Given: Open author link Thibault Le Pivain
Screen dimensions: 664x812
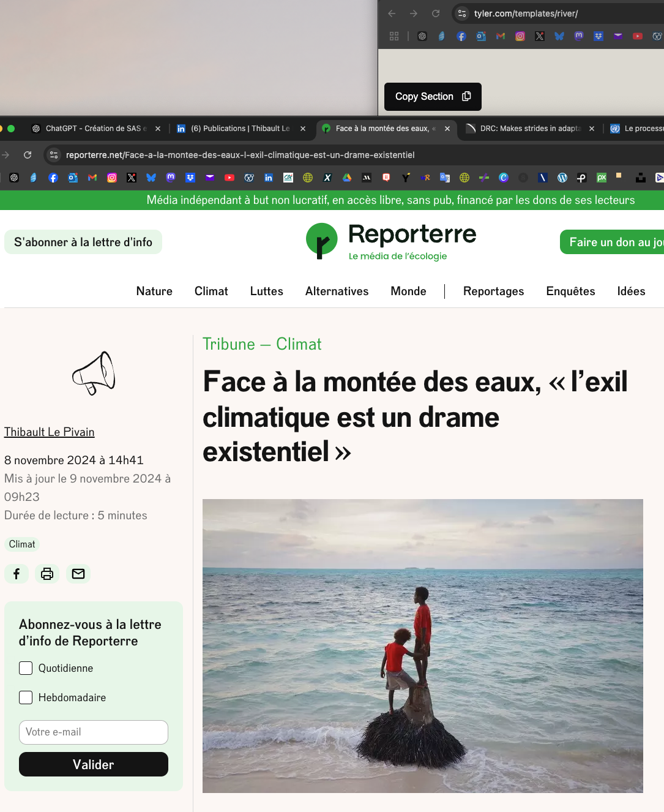Looking at the screenshot, I should tap(50, 432).
